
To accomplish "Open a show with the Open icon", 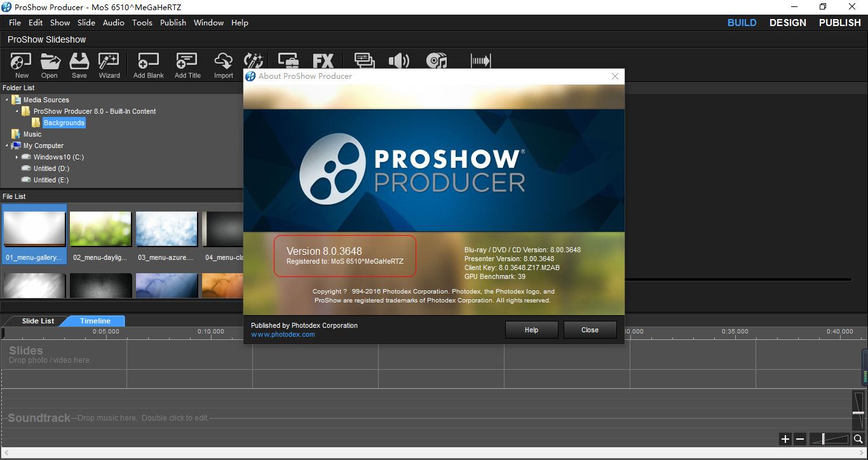I will pos(50,65).
